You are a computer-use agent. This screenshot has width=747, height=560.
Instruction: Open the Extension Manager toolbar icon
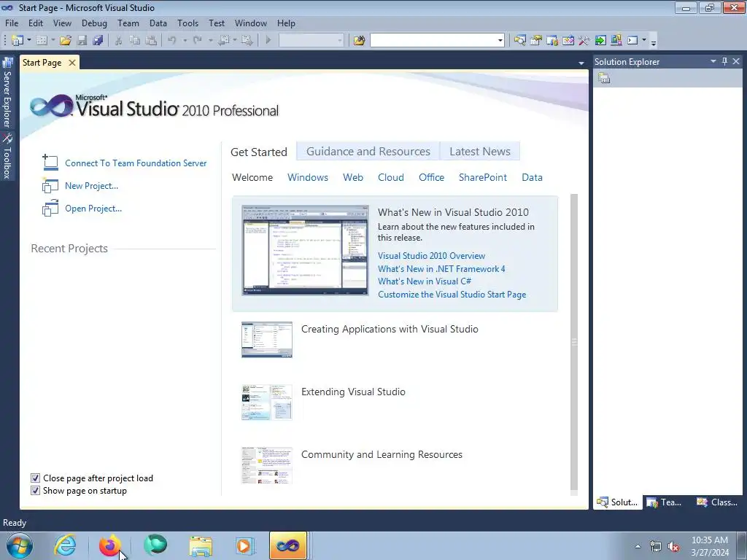pyautogui.click(x=616, y=41)
